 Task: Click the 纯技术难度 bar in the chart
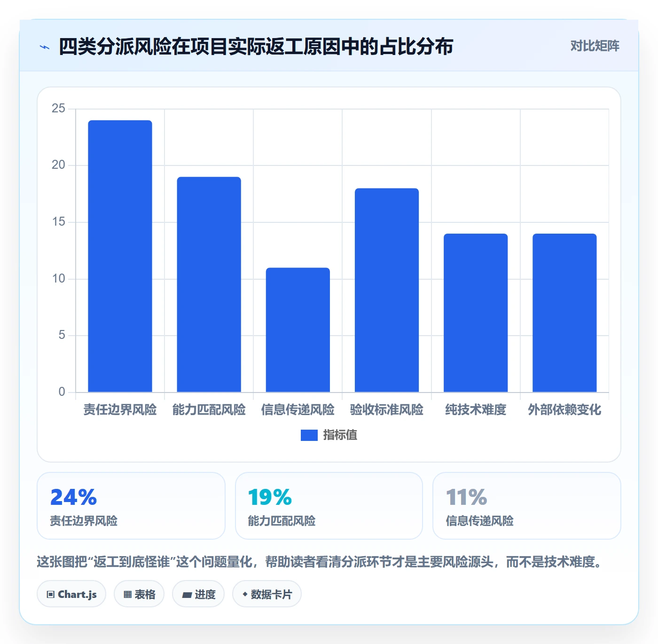(x=476, y=313)
